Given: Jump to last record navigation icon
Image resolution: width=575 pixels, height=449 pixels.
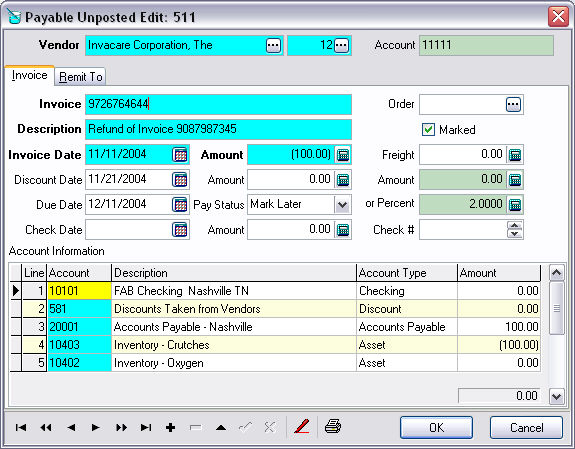Looking at the screenshot, I should pyautogui.click(x=146, y=427).
